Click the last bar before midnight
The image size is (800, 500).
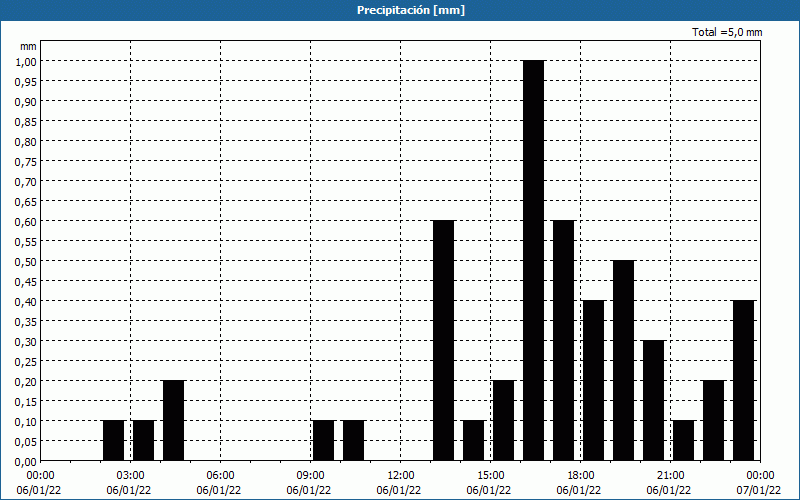[744, 381]
